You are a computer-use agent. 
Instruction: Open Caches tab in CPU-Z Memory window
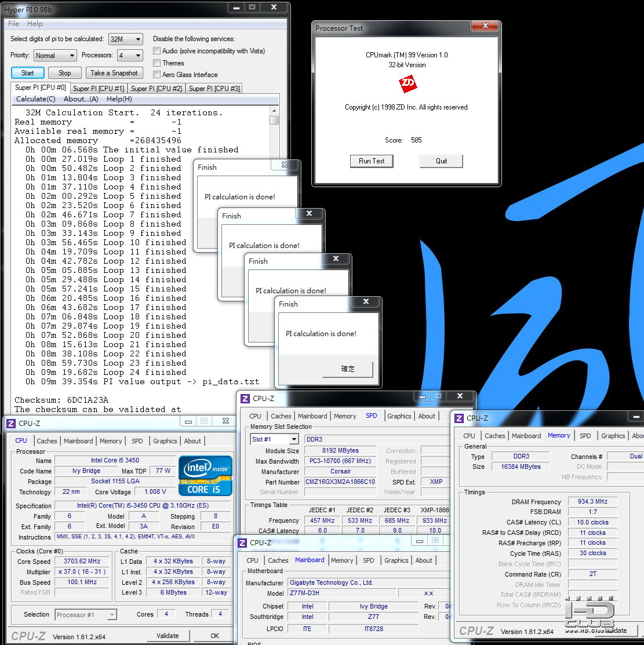coord(494,436)
